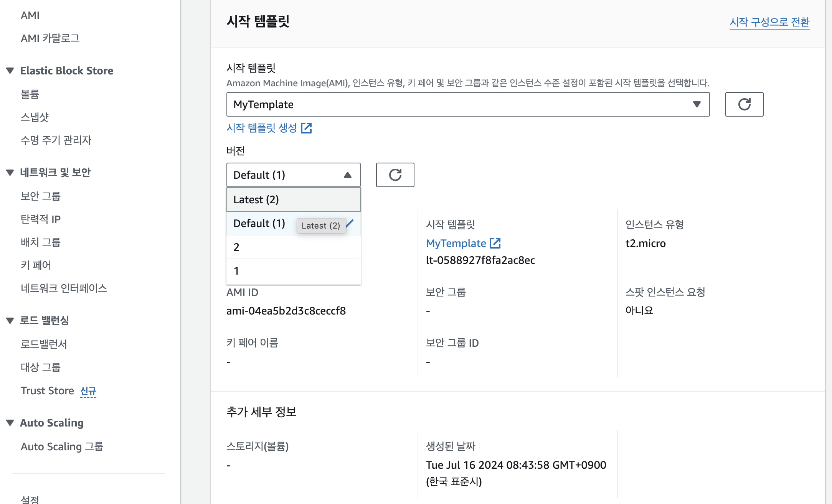Open Trust Store sidebar item
Screen dimensions: 832x504
pos(47,390)
